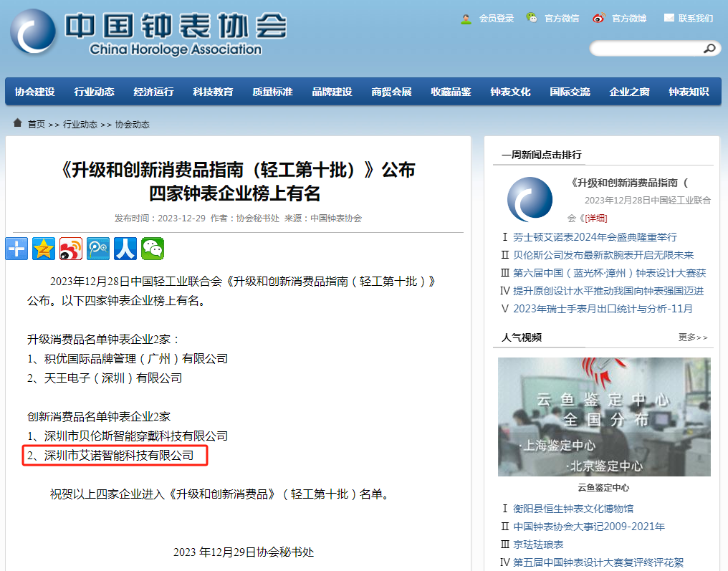
Task: Share article to Sina Weibo
Action: [70, 249]
